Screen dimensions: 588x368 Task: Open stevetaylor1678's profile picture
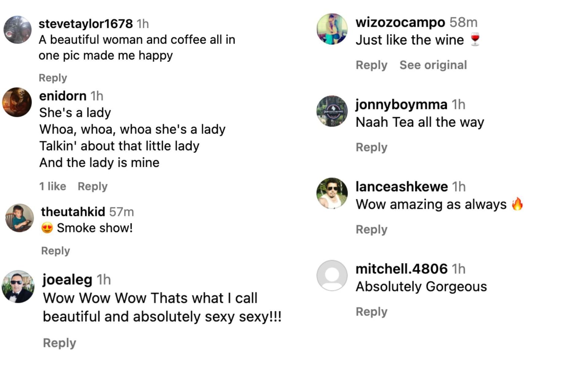tap(17, 30)
